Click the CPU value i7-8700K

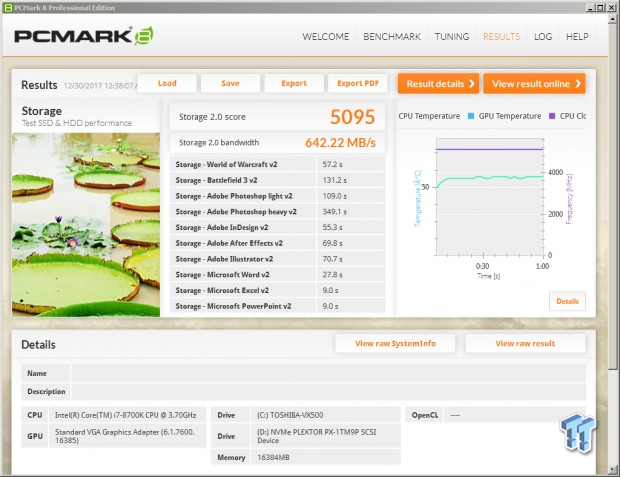(x=126, y=415)
